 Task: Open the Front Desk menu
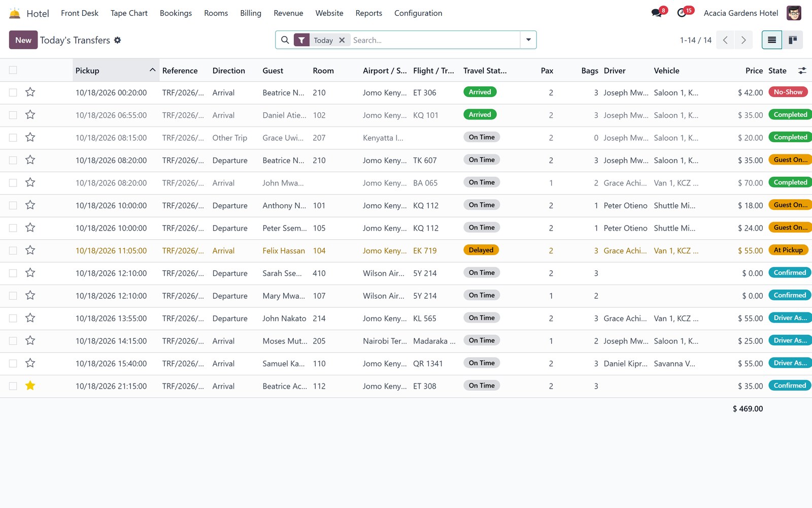[x=80, y=13]
